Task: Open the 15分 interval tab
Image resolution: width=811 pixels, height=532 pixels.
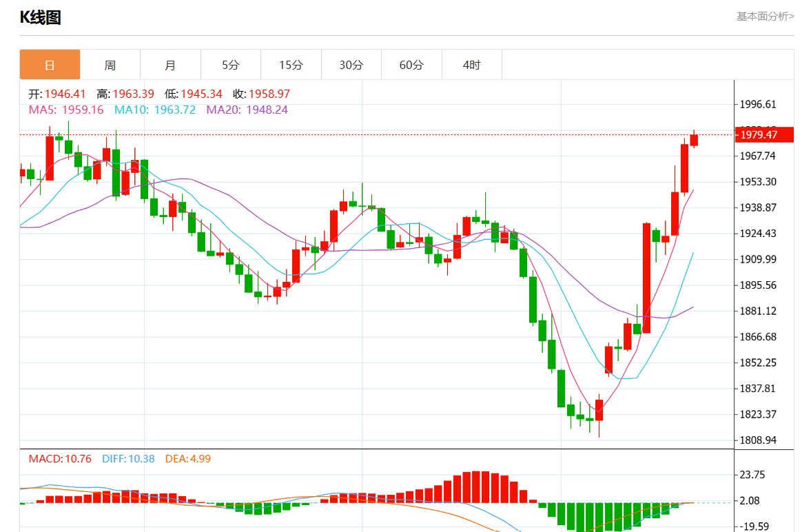Action: pyautogui.click(x=291, y=65)
